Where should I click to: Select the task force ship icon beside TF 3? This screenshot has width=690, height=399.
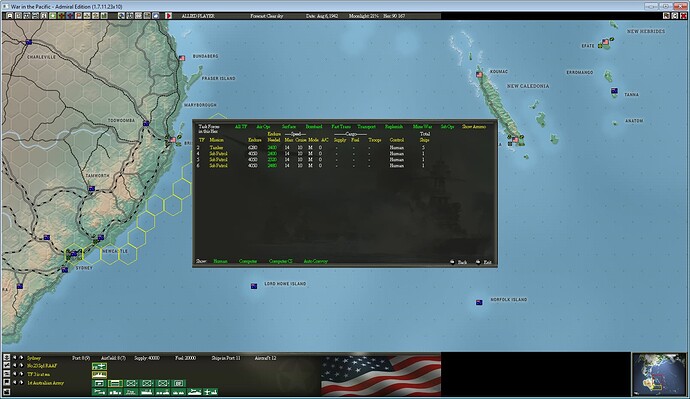(x=99, y=375)
